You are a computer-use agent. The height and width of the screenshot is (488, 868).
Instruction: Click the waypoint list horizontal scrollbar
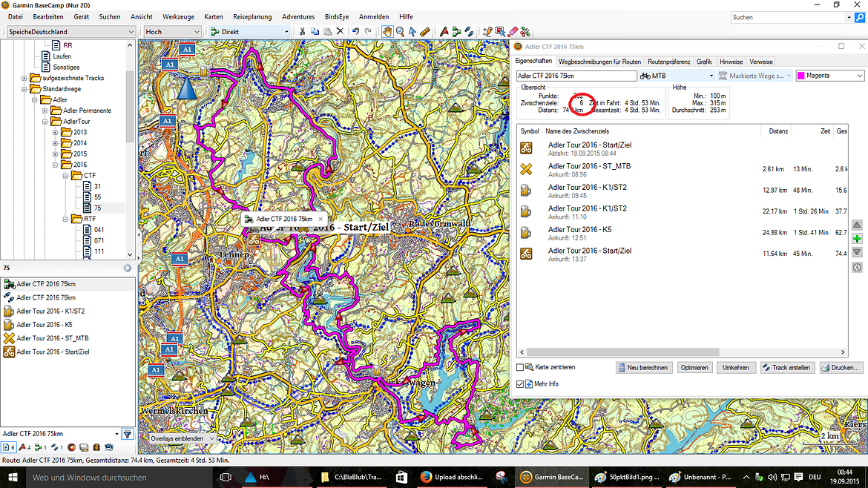click(x=622, y=352)
